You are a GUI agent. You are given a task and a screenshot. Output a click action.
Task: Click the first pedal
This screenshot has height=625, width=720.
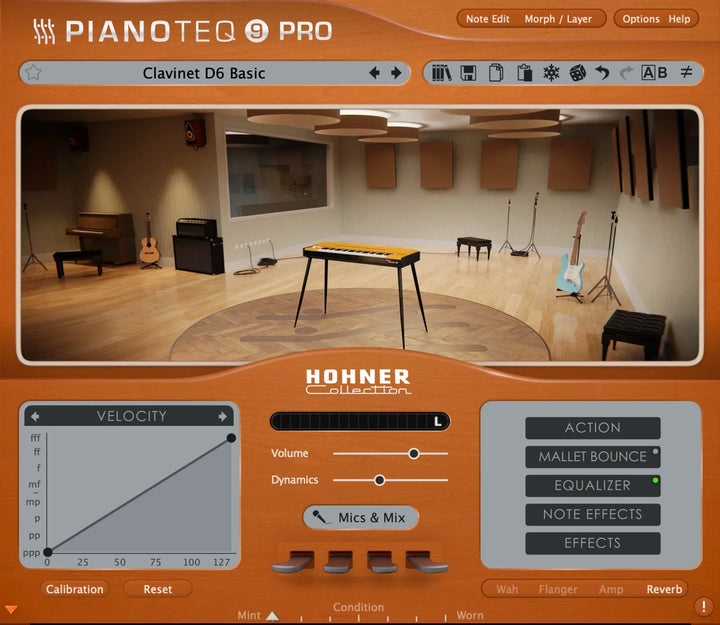[294, 561]
